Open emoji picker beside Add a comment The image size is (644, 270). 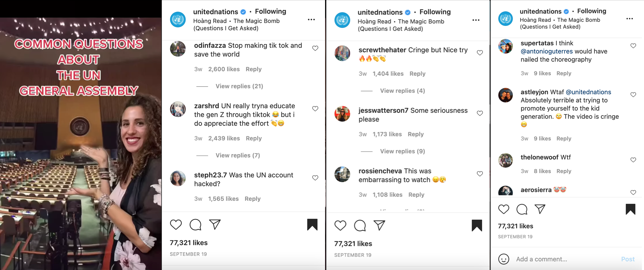point(503,259)
